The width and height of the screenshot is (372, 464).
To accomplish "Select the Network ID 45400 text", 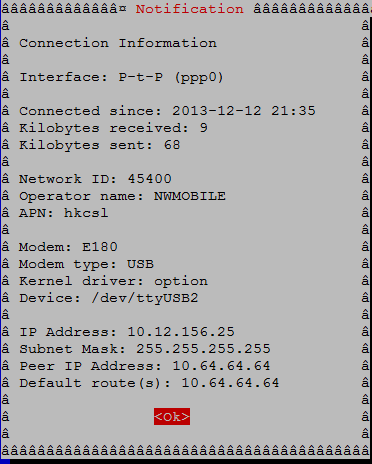I will click(95, 179).
